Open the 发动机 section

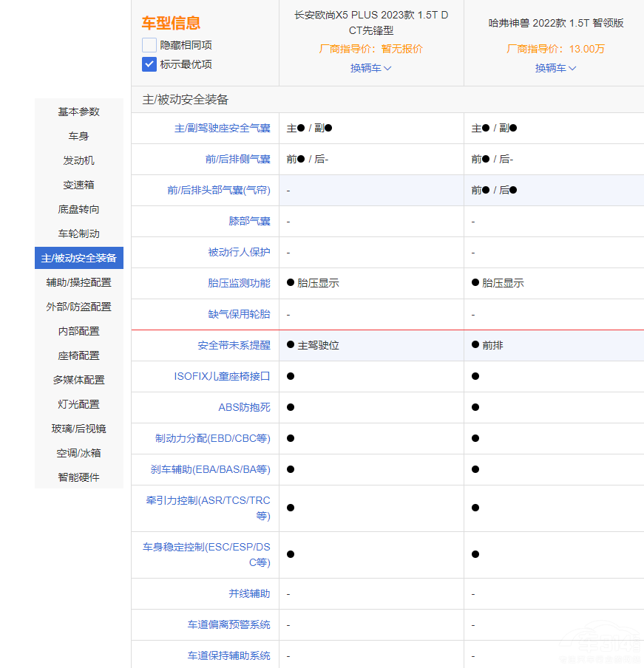tap(78, 160)
